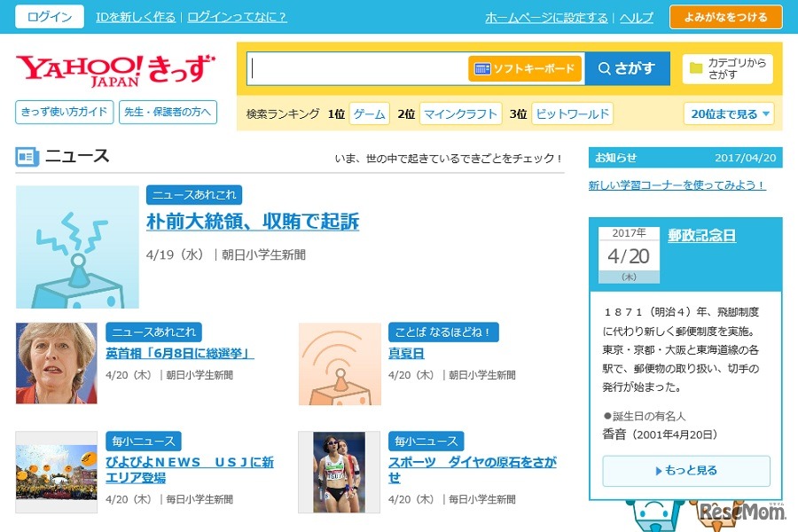Image resolution: width=798 pixels, height=532 pixels.
Task: Read the 朴前大統領、収賄で起訴 article
Action: 254,221
